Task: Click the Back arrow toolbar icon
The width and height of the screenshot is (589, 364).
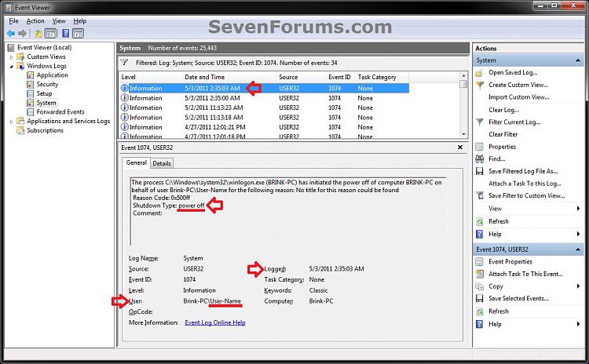Action: click(x=11, y=34)
